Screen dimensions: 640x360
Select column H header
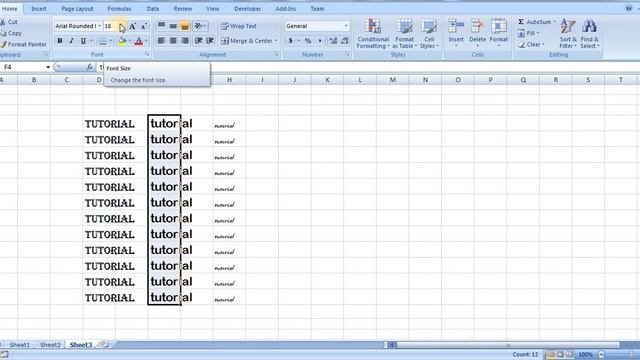point(229,80)
